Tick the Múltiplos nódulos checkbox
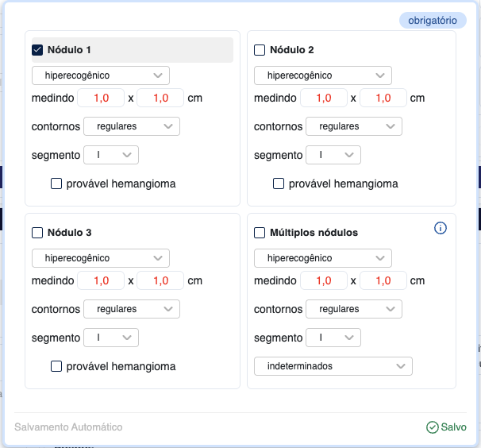Viewport: 481px width, 448px height. 260,233
